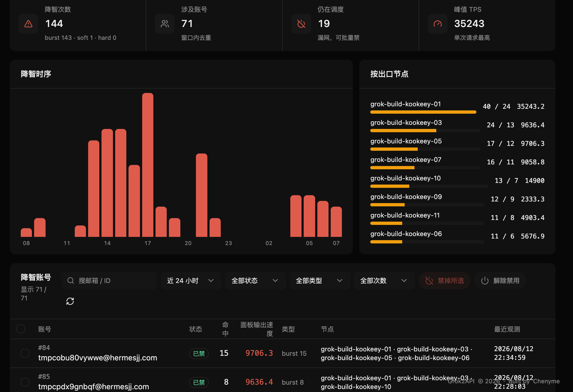Click the power icon on the 解除禁用 button
Image resolution: width=573 pixels, height=392 pixels.
485,281
